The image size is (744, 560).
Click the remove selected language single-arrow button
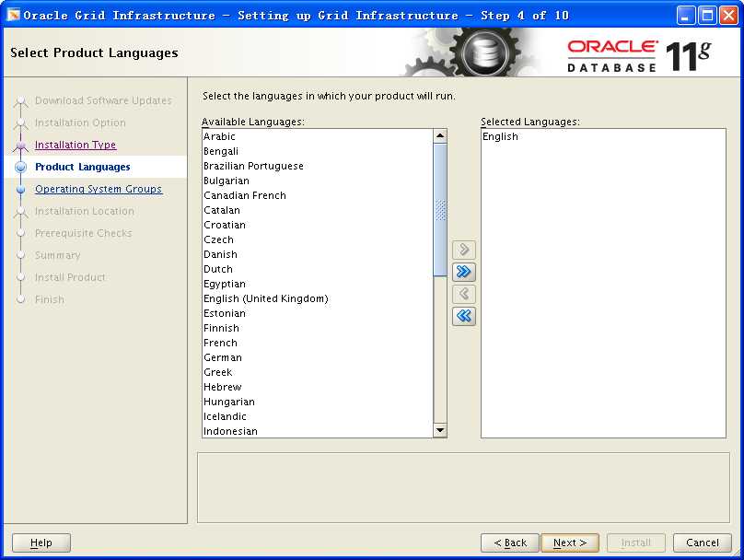coord(463,294)
